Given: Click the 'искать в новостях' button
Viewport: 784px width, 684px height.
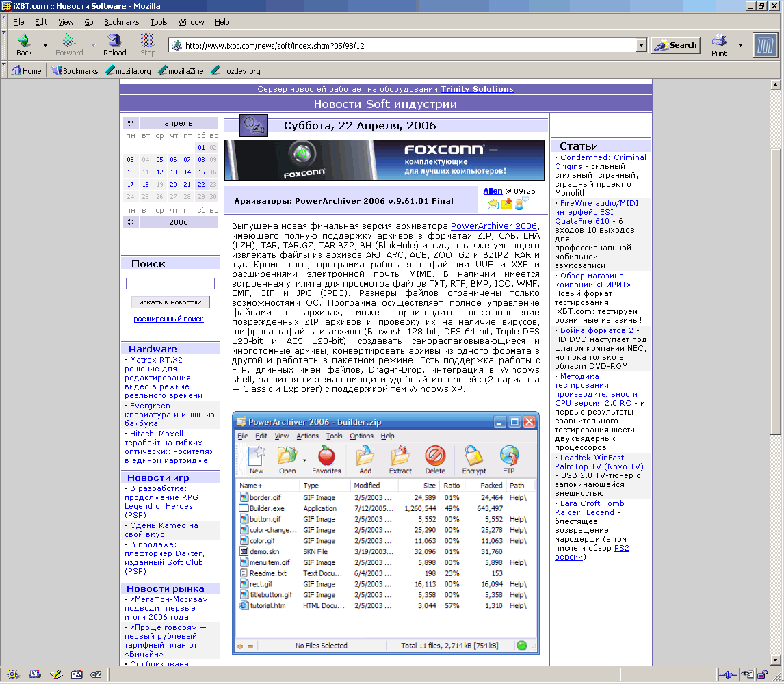Looking at the screenshot, I should [x=170, y=302].
